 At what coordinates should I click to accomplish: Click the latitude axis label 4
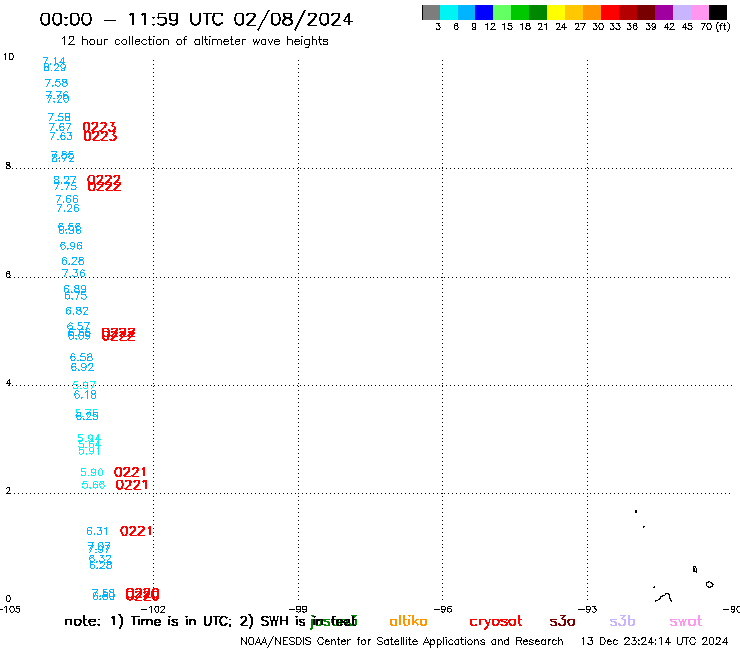(8, 382)
